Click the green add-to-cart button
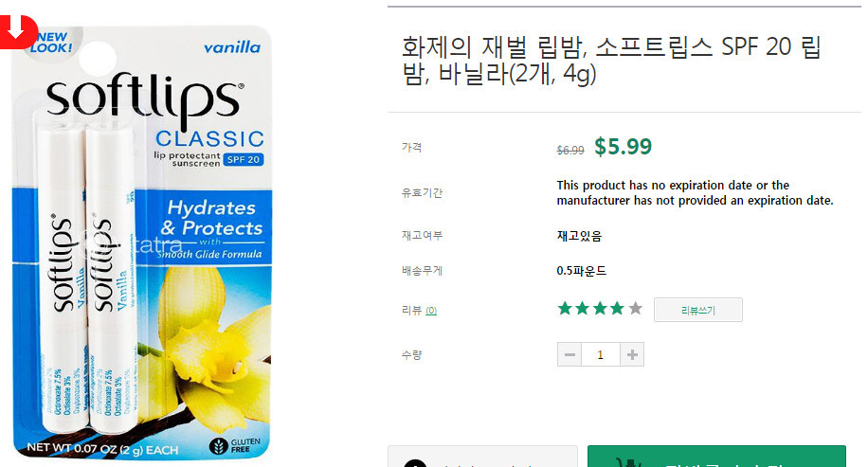 [x=716, y=457]
